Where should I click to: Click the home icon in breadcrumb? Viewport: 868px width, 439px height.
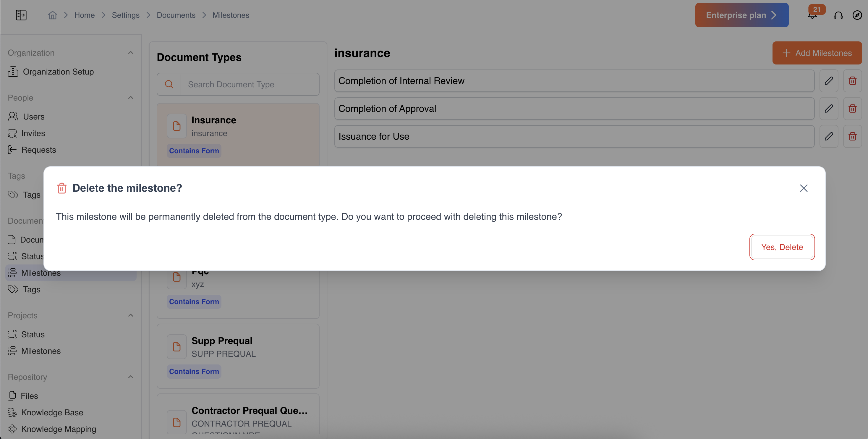pyautogui.click(x=53, y=15)
